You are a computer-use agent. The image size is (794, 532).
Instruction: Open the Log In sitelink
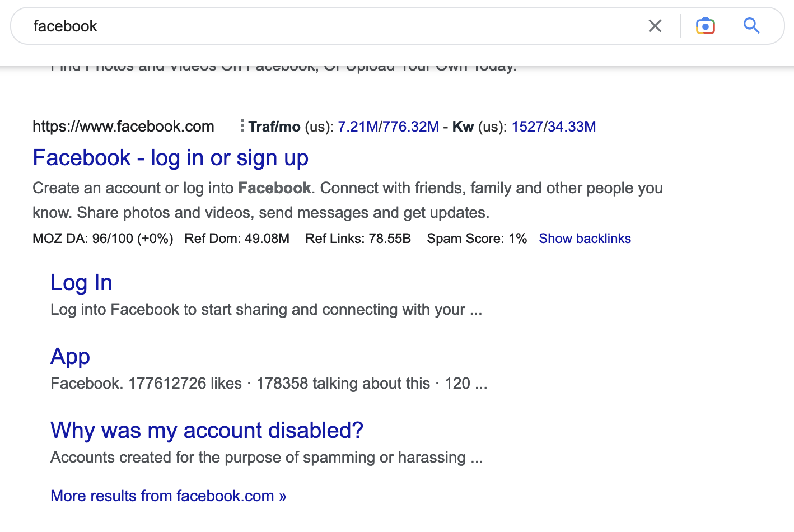coord(81,283)
